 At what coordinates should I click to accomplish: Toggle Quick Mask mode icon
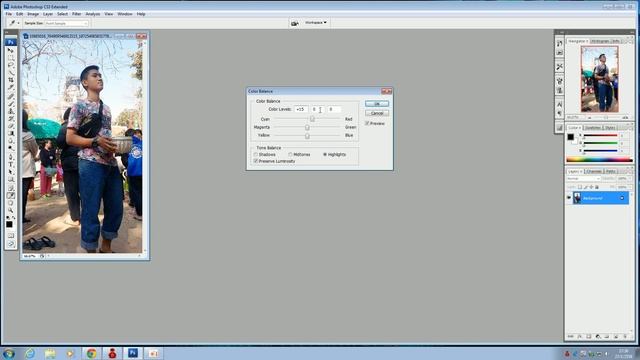click(x=11, y=236)
